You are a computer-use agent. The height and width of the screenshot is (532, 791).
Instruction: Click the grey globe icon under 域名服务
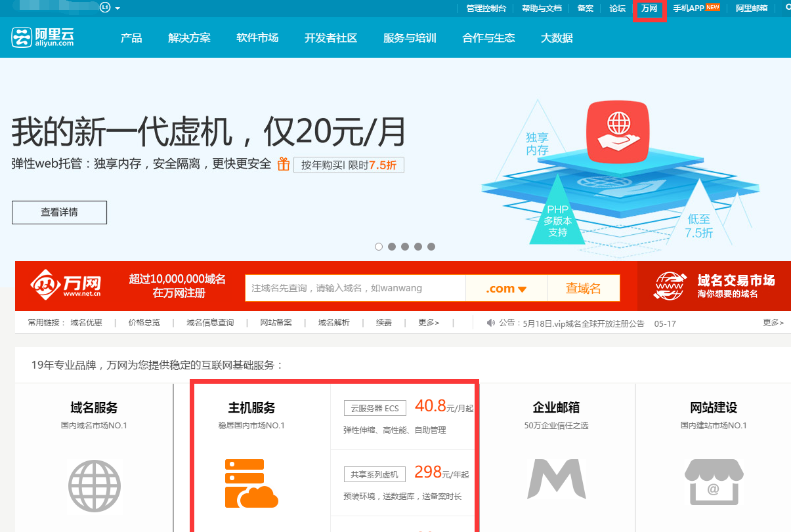click(95, 485)
